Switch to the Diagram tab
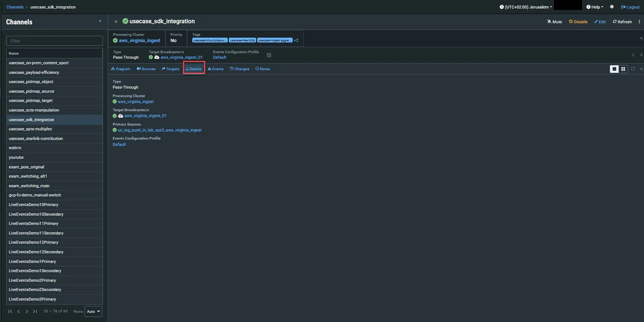The width and height of the screenshot is (644, 322). [x=121, y=69]
